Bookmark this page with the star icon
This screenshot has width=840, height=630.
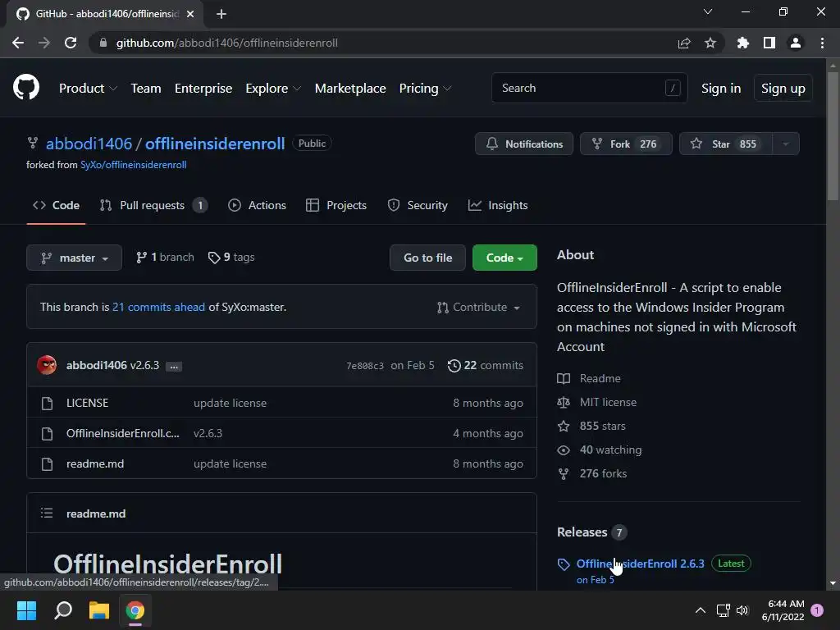(710, 43)
